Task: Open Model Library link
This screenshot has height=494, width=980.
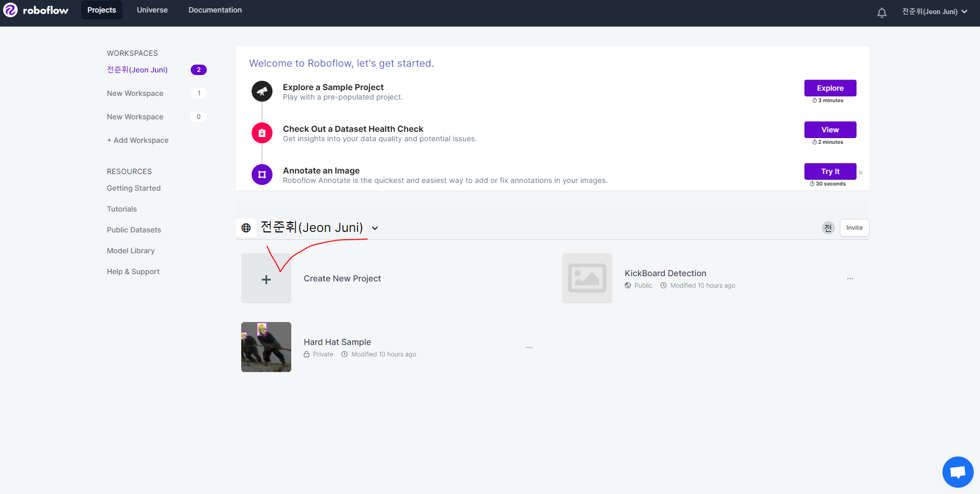Action: click(131, 251)
